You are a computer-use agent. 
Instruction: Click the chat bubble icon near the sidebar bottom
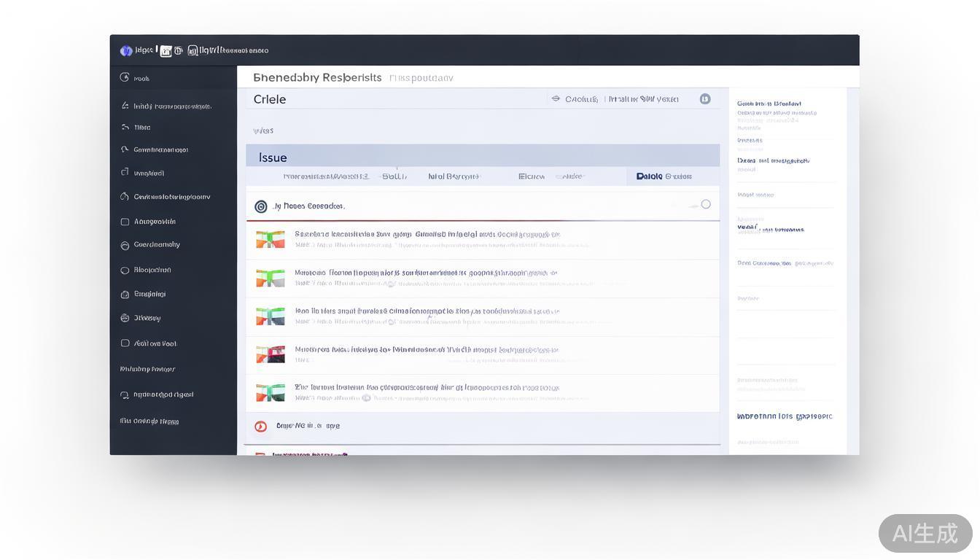tap(125, 395)
